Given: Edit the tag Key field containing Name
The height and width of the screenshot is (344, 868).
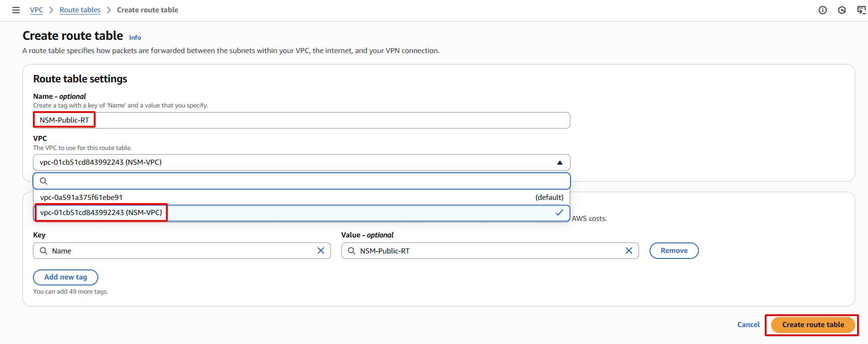Looking at the screenshot, I should coord(182,251).
